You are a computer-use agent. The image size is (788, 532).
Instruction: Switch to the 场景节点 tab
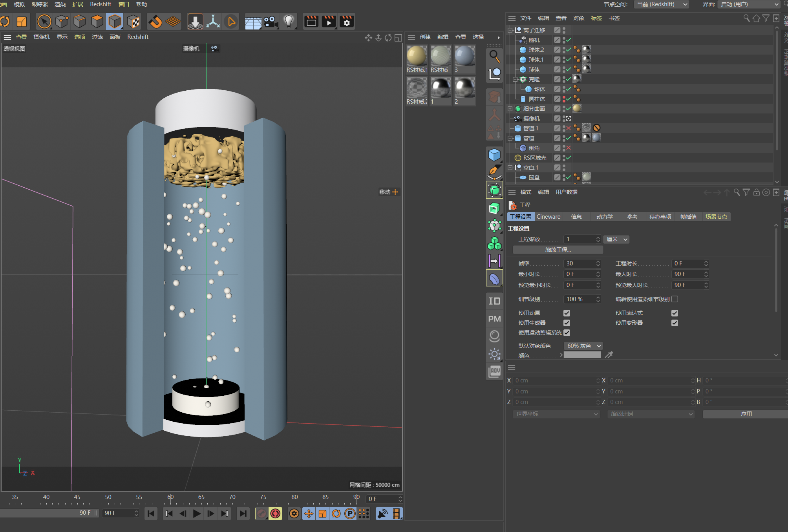point(716,217)
